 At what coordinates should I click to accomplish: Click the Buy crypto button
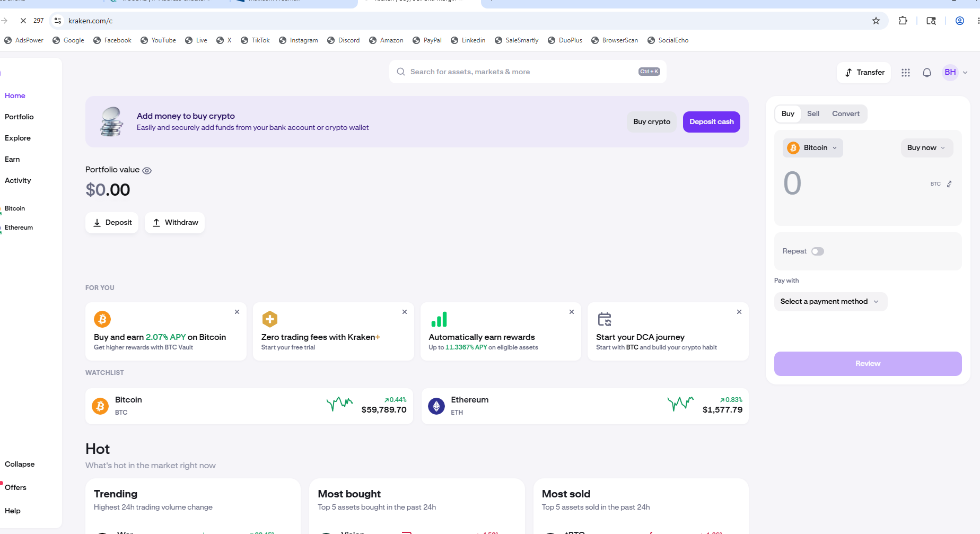[652, 122]
